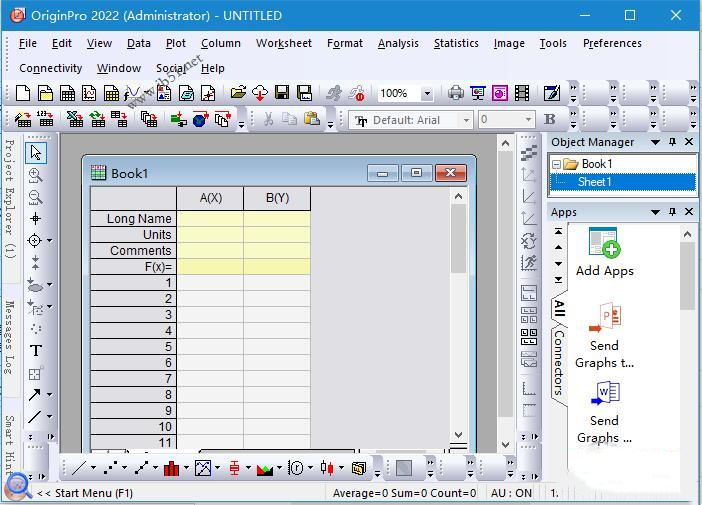This screenshot has height=505, width=702.
Task: Open the Column plot dropdown arrow
Action: pyautogui.click(x=186, y=468)
